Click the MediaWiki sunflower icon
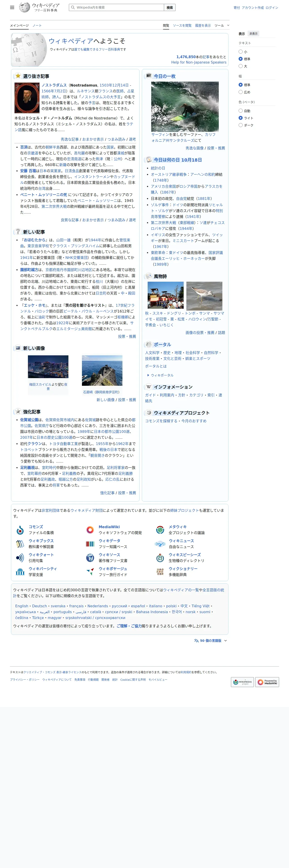Viewport: 289px width, 868px height. 90,530
